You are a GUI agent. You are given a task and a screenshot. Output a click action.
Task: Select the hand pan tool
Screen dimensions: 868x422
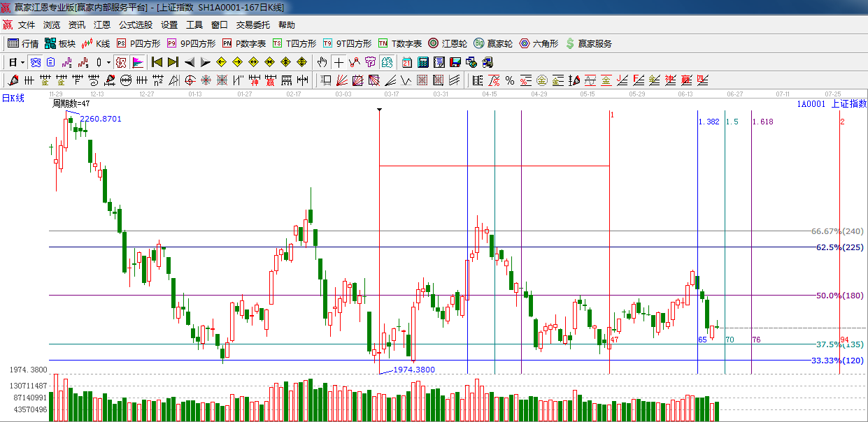click(x=322, y=62)
